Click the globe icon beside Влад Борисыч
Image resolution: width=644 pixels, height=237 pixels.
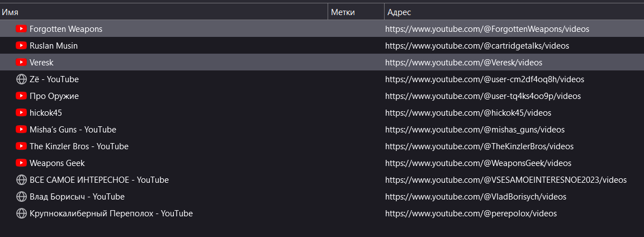tap(21, 197)
